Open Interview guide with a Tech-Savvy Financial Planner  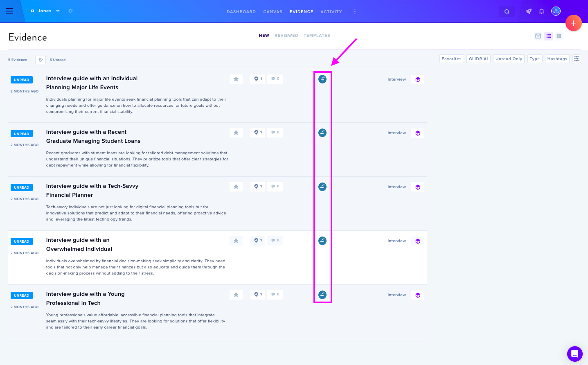pyautogui.click(x=92, y=190)
